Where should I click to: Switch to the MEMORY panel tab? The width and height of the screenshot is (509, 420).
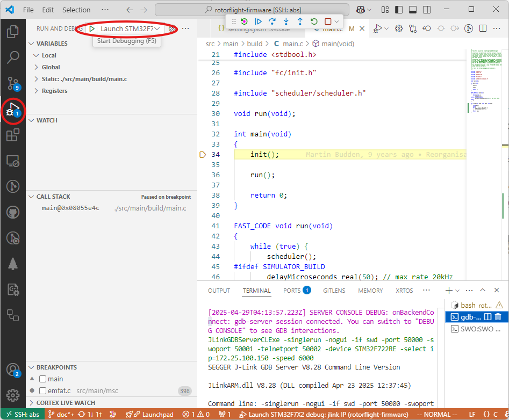pos(370,291)
